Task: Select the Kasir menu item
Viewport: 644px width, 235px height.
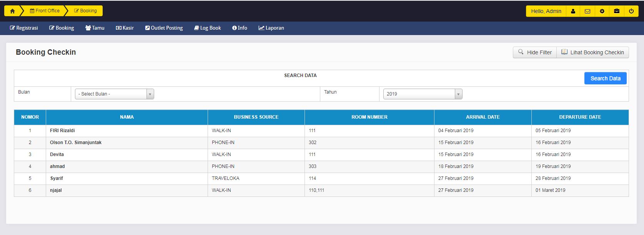Action: 125,28
